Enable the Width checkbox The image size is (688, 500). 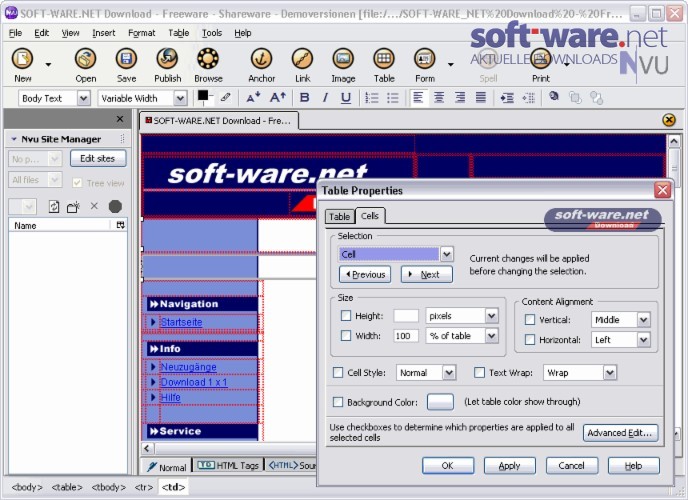click(346, 336)
